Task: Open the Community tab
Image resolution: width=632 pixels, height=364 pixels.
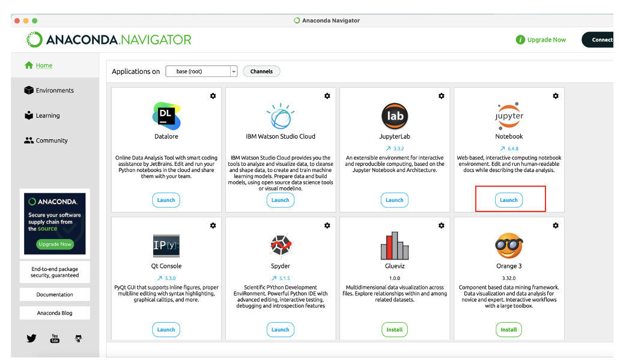Action: click(x=46, y=141)
